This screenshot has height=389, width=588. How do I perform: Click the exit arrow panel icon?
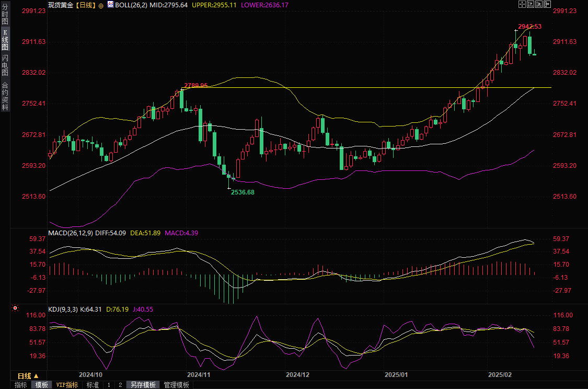tap(548, 4)
